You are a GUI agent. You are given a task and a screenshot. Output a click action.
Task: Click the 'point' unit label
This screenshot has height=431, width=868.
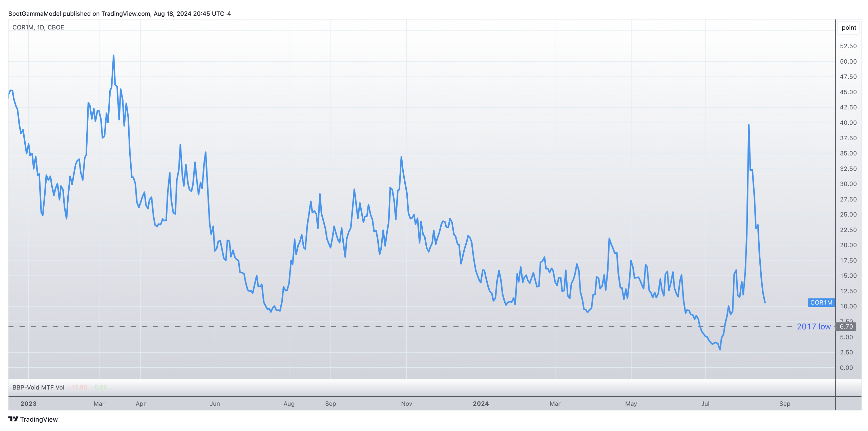point(848,28)
